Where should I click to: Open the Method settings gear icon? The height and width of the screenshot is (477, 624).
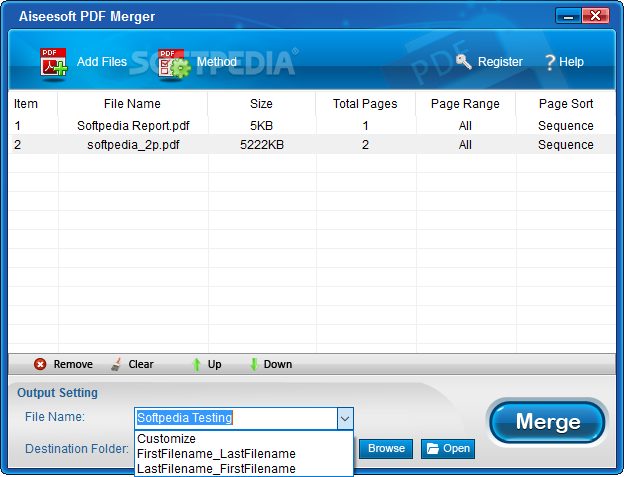(174, 63)
